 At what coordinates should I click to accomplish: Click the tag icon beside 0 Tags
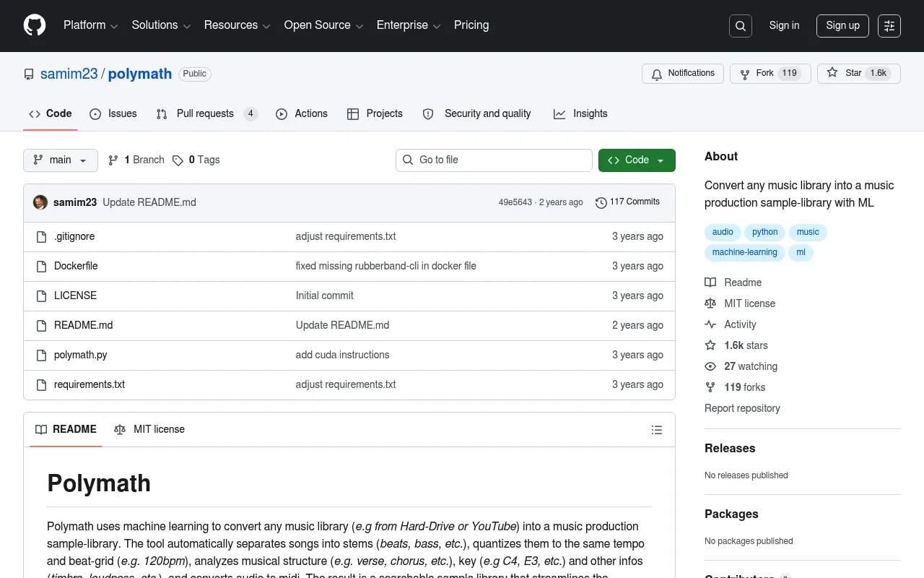click(178, 160)
